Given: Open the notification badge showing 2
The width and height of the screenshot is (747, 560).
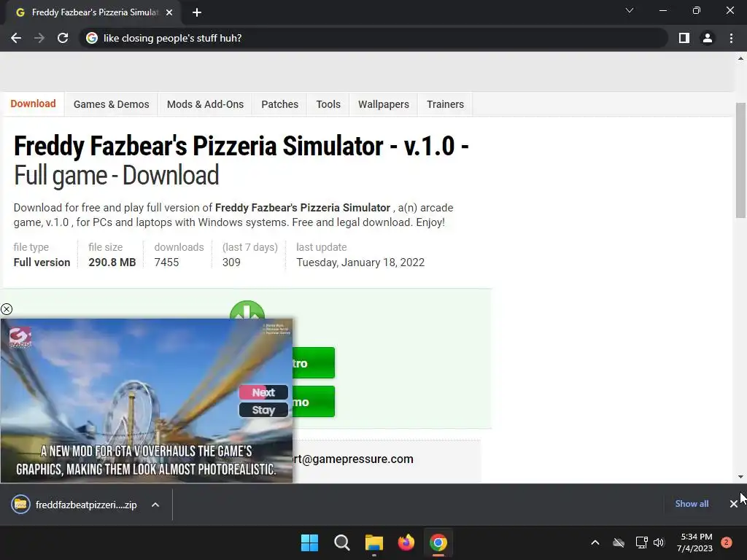Looking at the screenshot, I should tap(727, 542).
